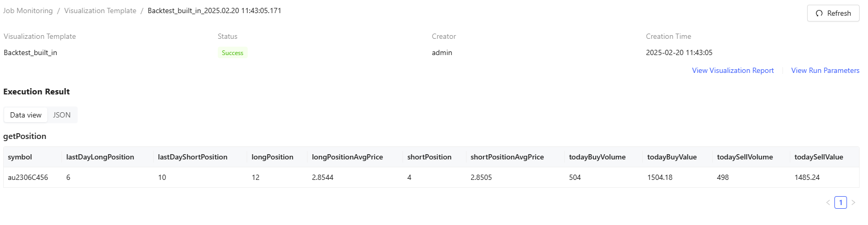Click the lastDayLongPosition column header

100,157
